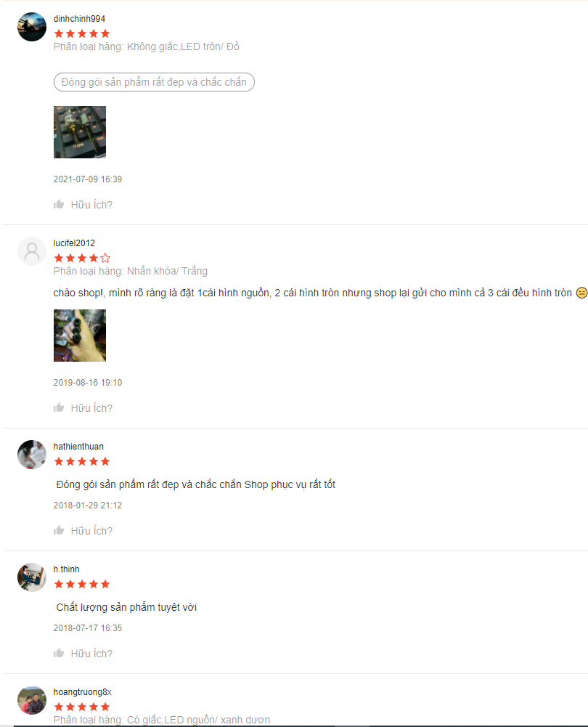Image resolution: width=588 pixels, height=727 pixels.
Task: Select the 'Đóng gói sản phẩm rất đẹp' tag
Action: (x=154, y=82)
